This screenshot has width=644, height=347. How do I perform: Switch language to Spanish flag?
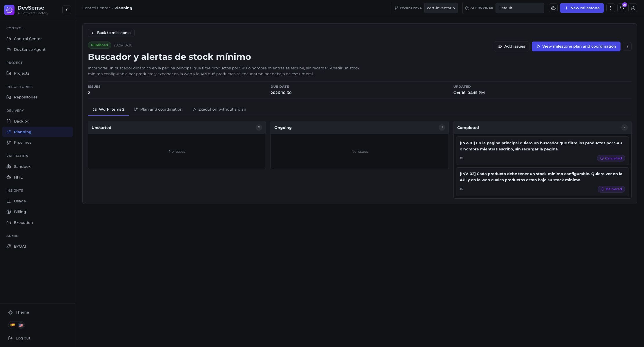click(13, 325)
